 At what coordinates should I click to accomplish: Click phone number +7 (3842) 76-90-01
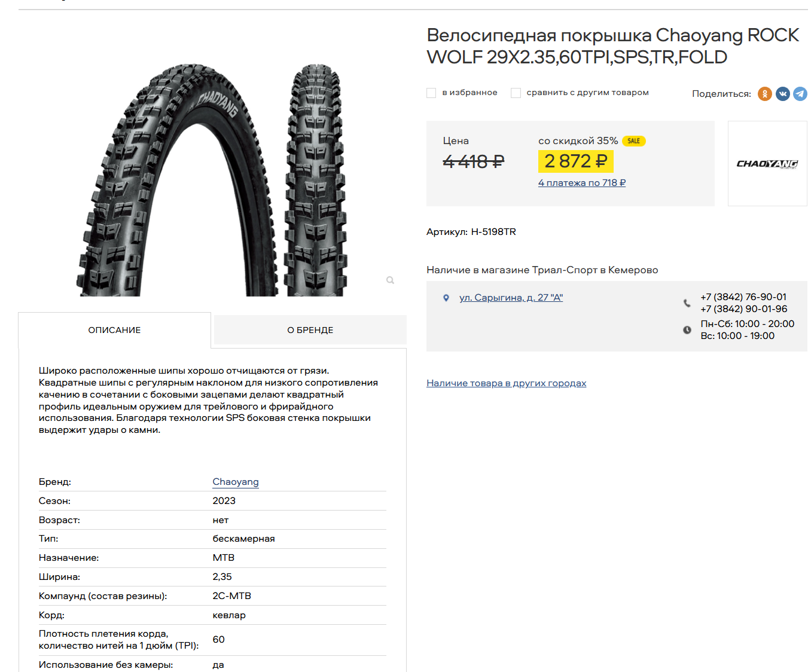(743, 297)
